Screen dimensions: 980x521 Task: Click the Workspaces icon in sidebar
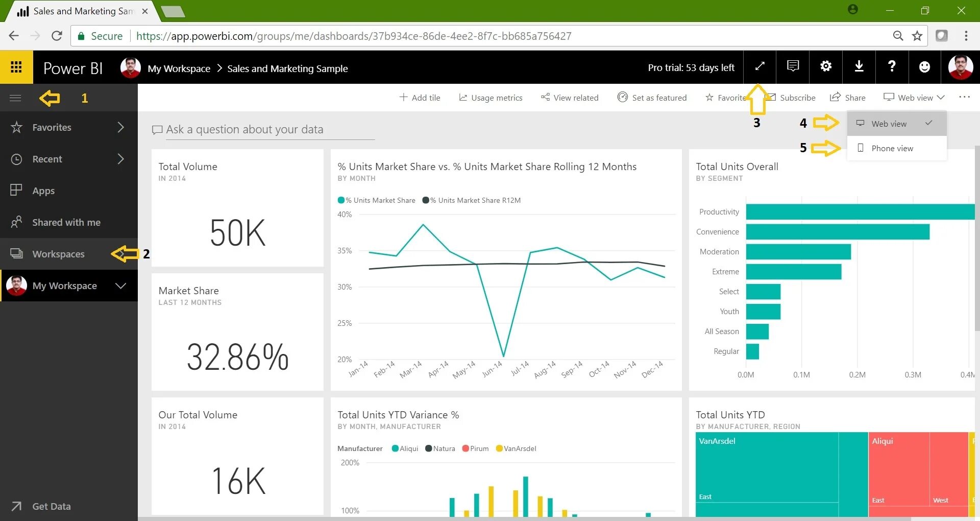(16, 253)
